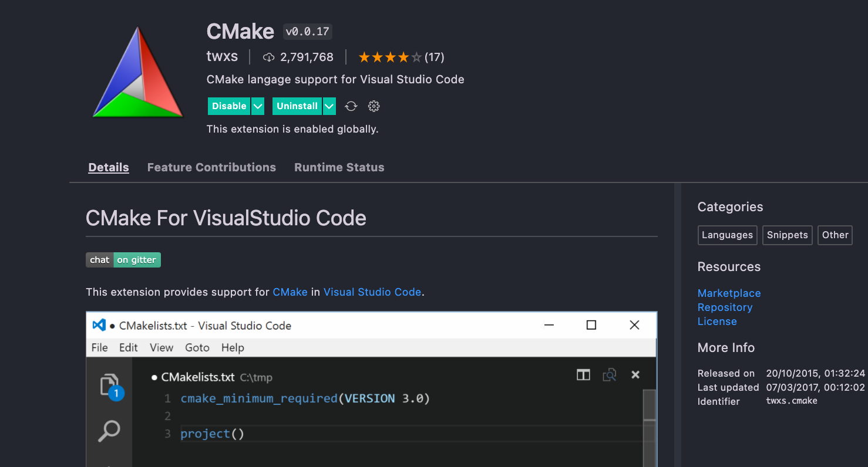Click the split editor icon in embedded screenshot
The height and width of the screenshot is (467, 868).
point(583,375)
